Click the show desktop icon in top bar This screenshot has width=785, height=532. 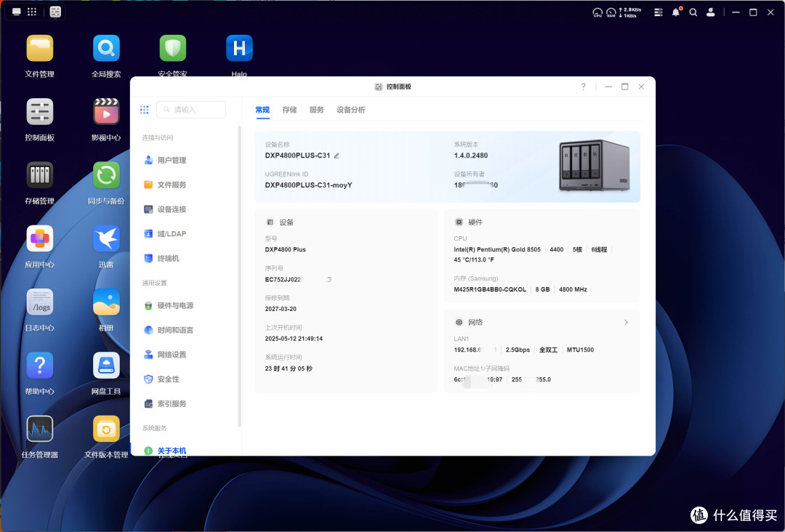(17, 12)
